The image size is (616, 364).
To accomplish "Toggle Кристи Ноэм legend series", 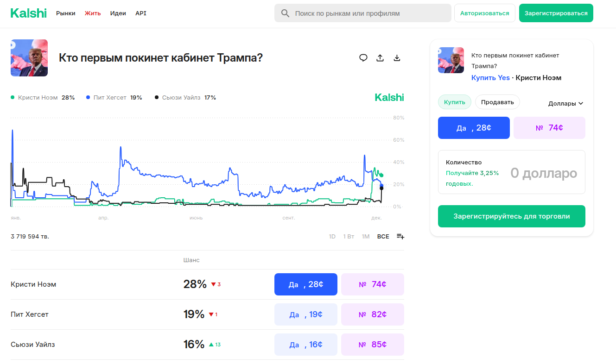I will click(38, 98).
